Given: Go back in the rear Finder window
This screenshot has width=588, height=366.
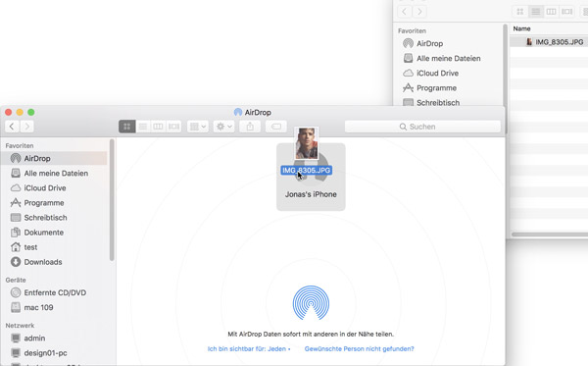Looking at the screenshot, I should [x=404, y=12].
